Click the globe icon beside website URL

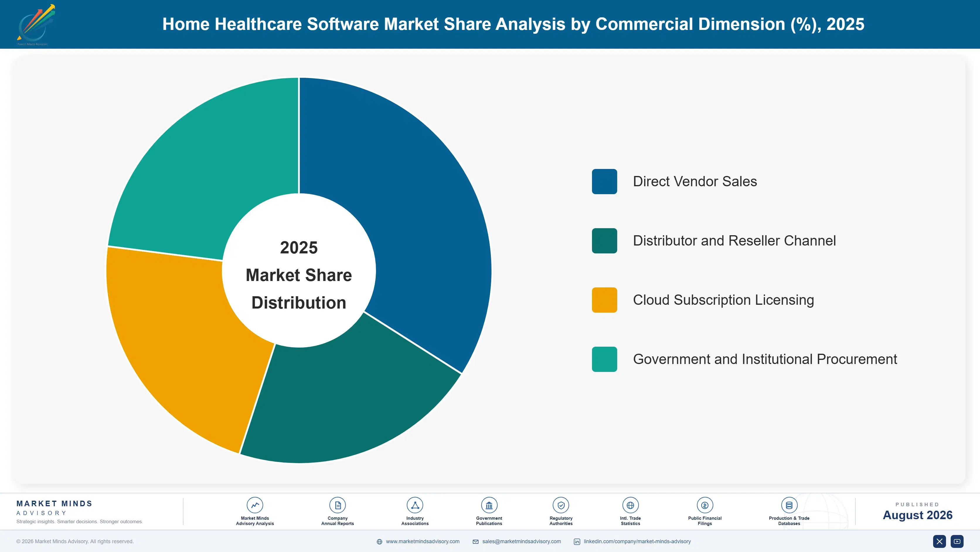(x=379, y=542)
